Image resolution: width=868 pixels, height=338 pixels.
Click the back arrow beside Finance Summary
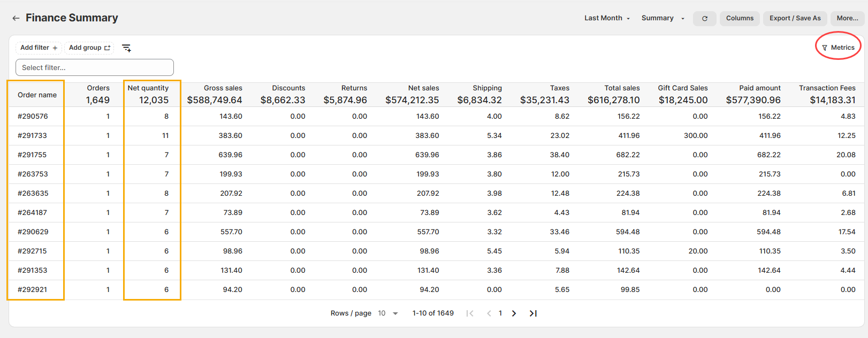click(16, 18)
